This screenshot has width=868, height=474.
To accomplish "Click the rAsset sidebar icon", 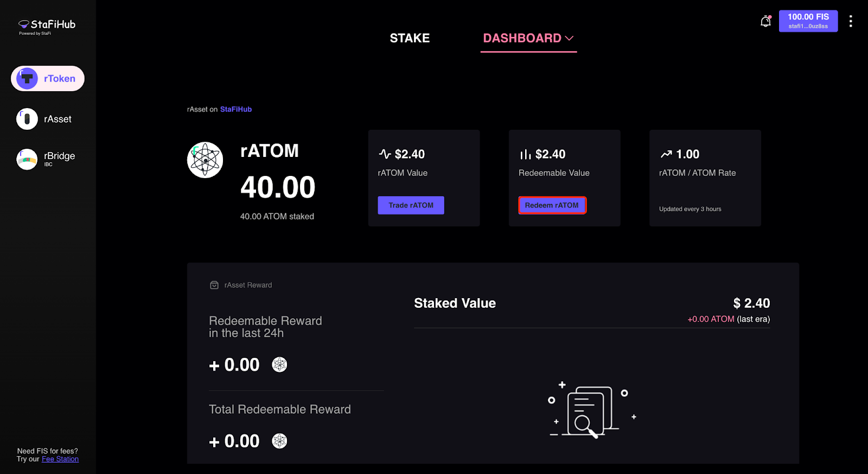I will (x=27, y=119).
